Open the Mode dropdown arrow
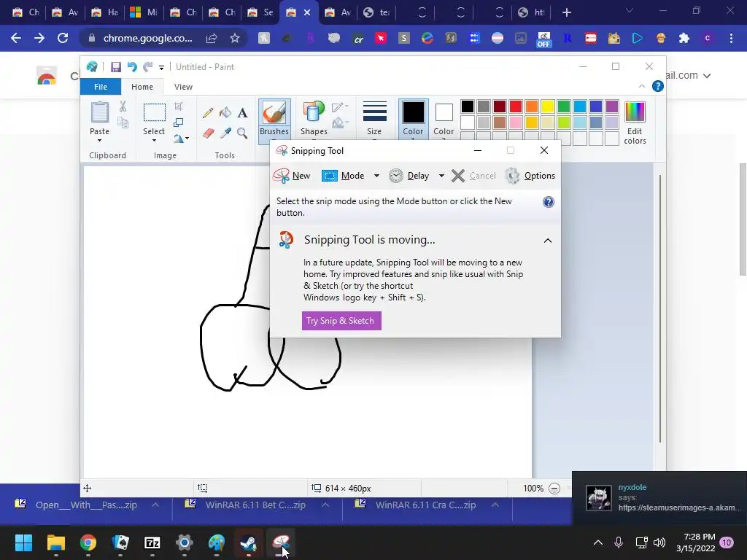Screen dimensions: 747x560 pos(376,176)
